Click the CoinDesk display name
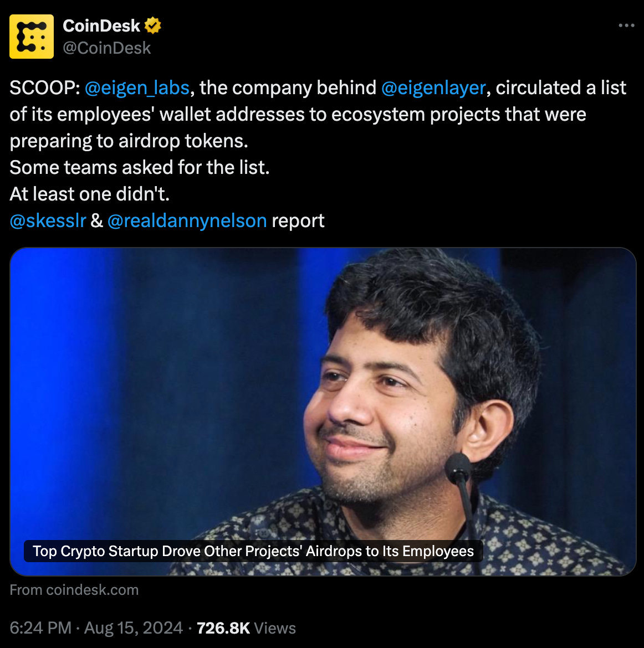The height and width of the screenshot is (648, 644). pyautogui.click(x=101, y=25)
